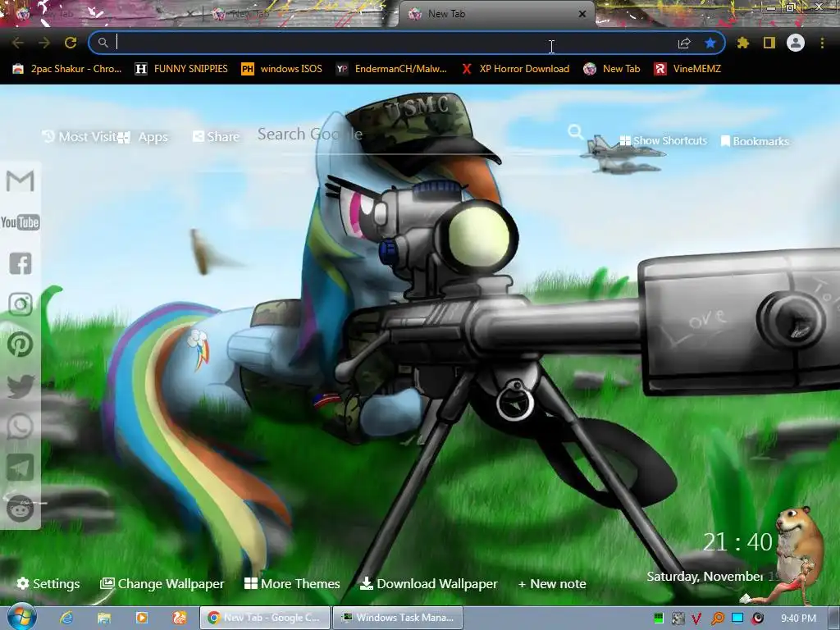This screenshot has height=630, width=840.
Task: Open Gmail from the sidebar
Action: [21, 181]
